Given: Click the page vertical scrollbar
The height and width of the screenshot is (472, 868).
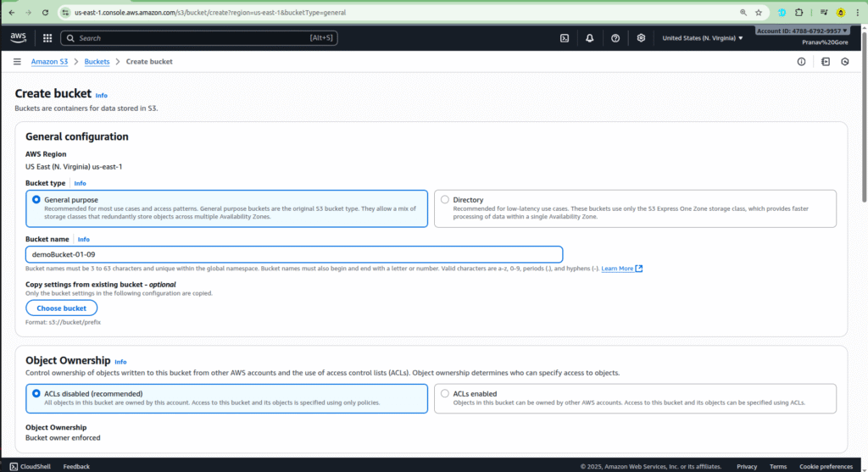Looking at the screenshot, I should (864, 116).
